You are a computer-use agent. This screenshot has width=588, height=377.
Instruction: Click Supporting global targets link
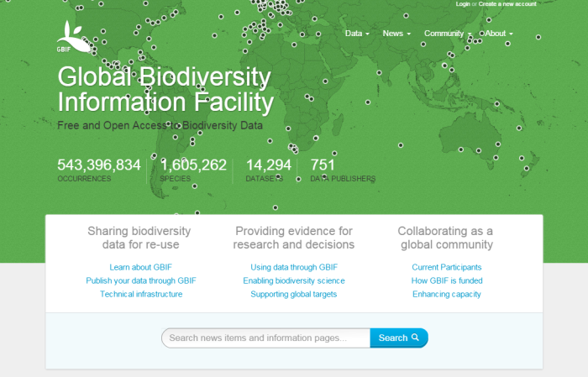tap(294, 294)
